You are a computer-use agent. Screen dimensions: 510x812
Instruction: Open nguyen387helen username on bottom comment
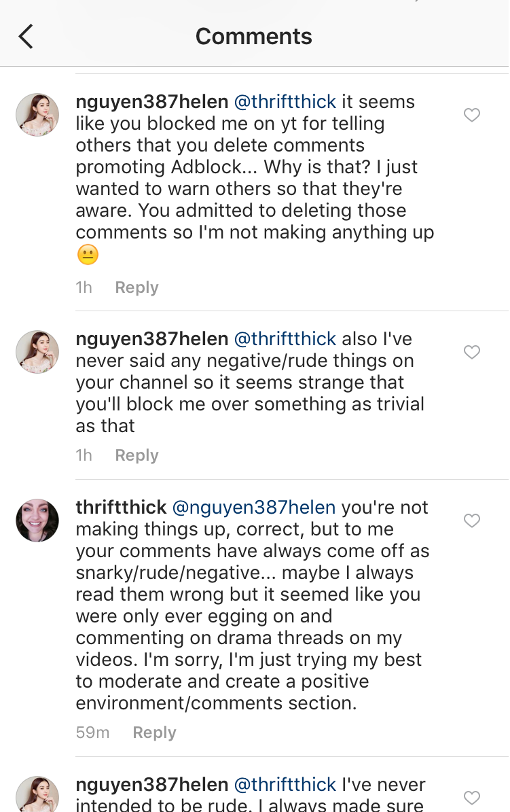[151, 784]
